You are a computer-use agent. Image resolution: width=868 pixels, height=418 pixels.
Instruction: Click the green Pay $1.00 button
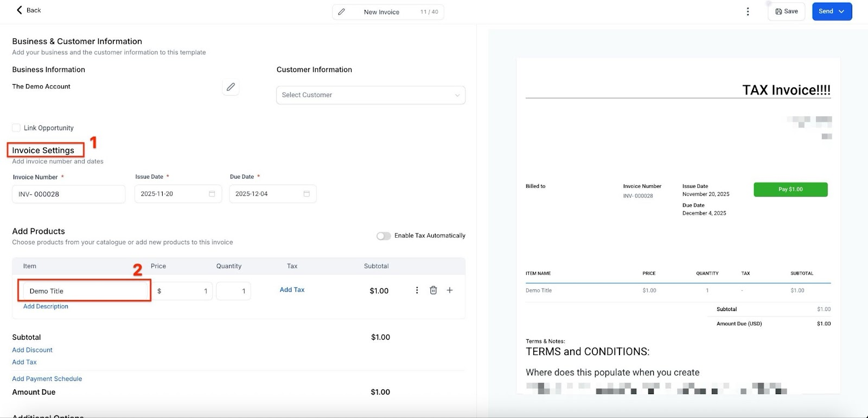point(790,189)
